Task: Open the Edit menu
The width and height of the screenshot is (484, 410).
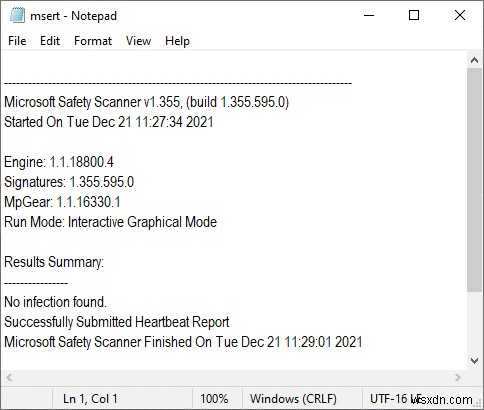Action: click(x=50, y=41)
